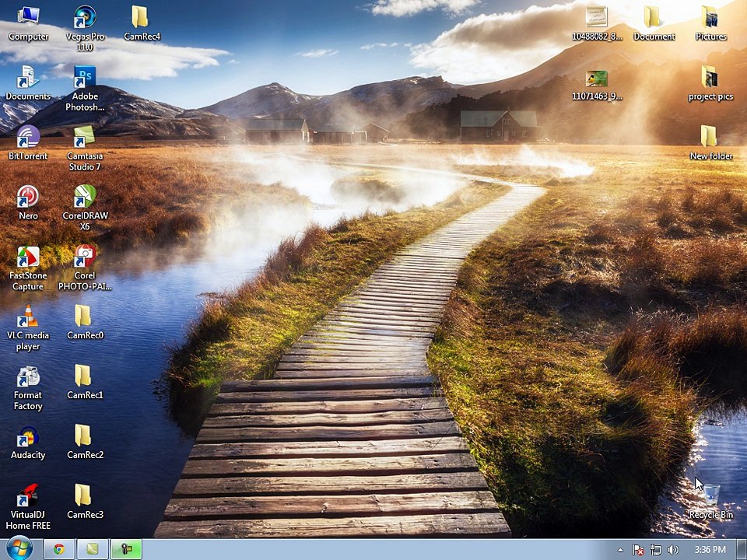Select the project pics folder
Screen dimensions: 747x560
click(x=710, y=83)
